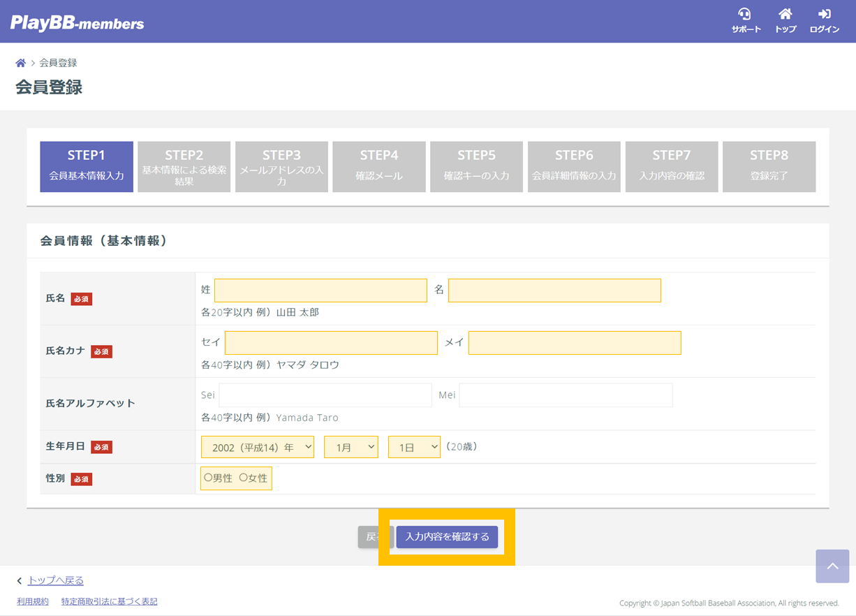The height and width of the screenshot is (616, 856).
Task: Open the サポート support icon
Action: click(746, 20)
